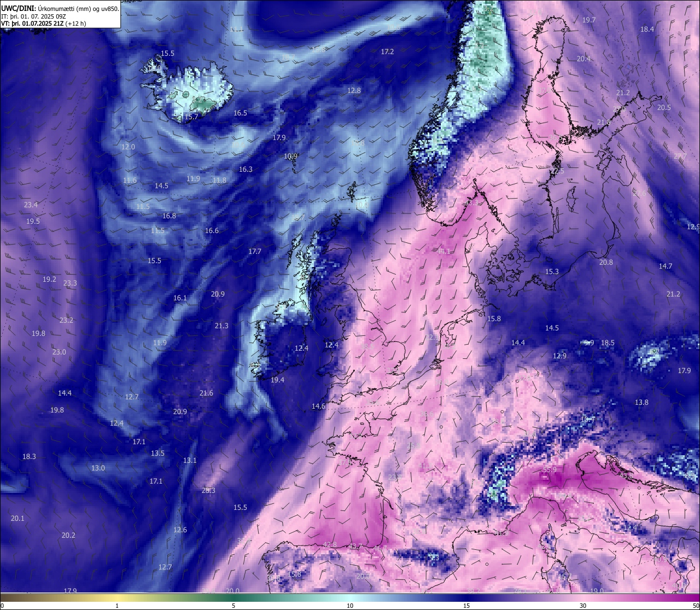Click the value '20.5' on the map

tap(664, 107)
